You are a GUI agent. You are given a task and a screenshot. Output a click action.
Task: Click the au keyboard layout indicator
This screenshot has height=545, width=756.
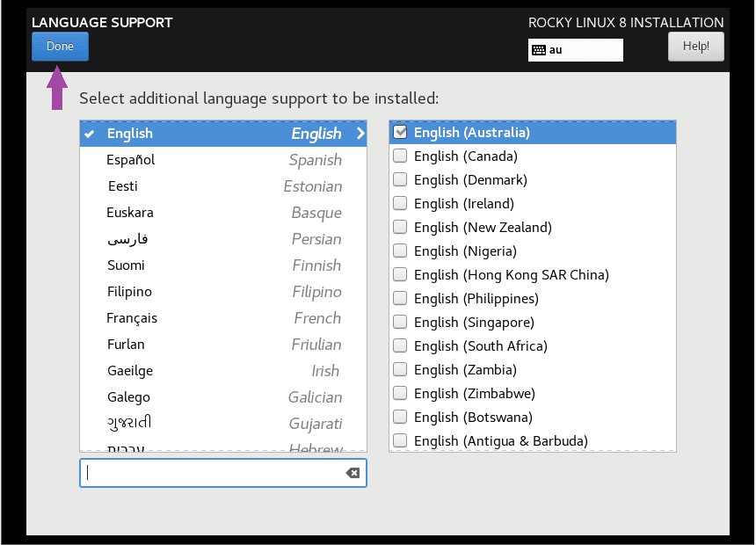[575, 50]
